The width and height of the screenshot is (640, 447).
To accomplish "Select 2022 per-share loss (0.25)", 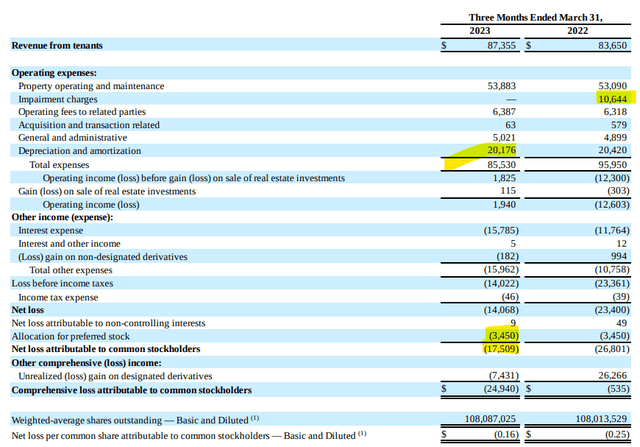I will pyautogui.click(x=617, y=434).
